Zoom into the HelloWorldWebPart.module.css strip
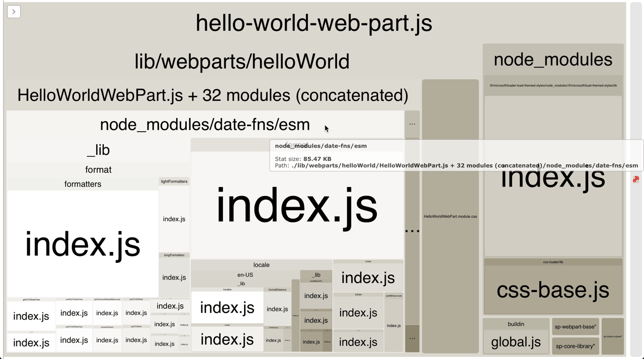This screenshot has width=644, height=359. 450,216
